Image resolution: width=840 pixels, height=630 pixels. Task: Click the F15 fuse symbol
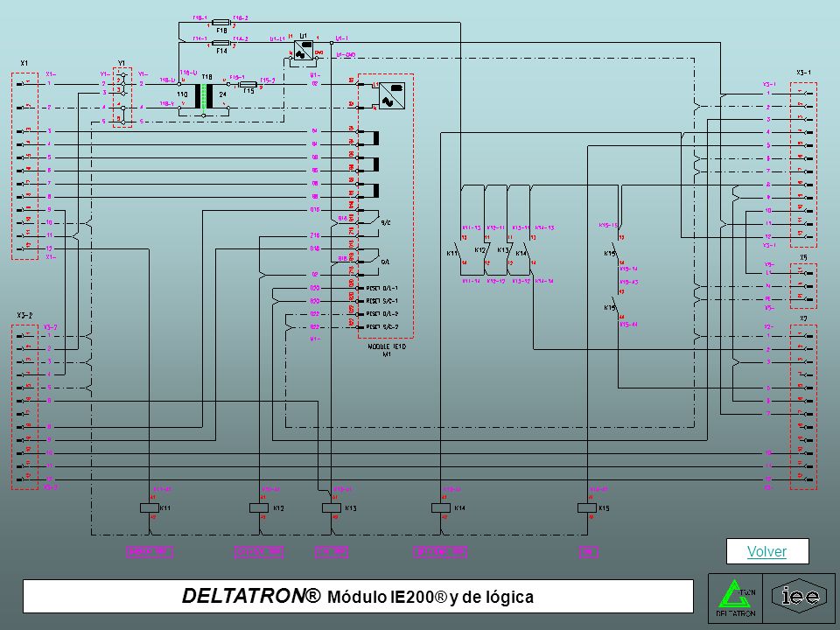[x=248, y=84]
